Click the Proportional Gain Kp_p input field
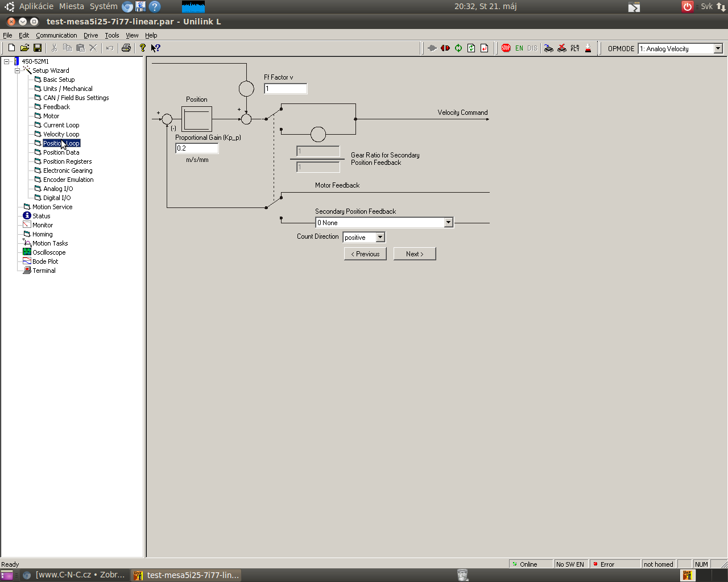This screenshot has width=728, height=582. [x=197, y=148]
